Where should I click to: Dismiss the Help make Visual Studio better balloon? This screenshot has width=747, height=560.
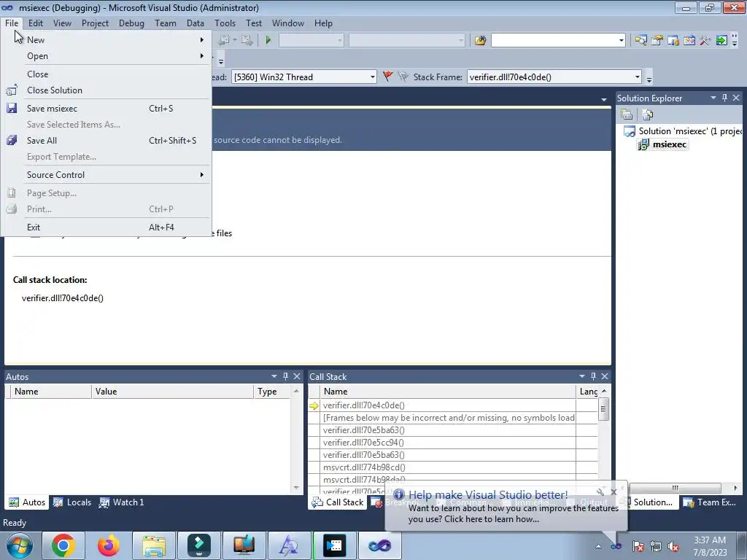[x=614, y=492]
